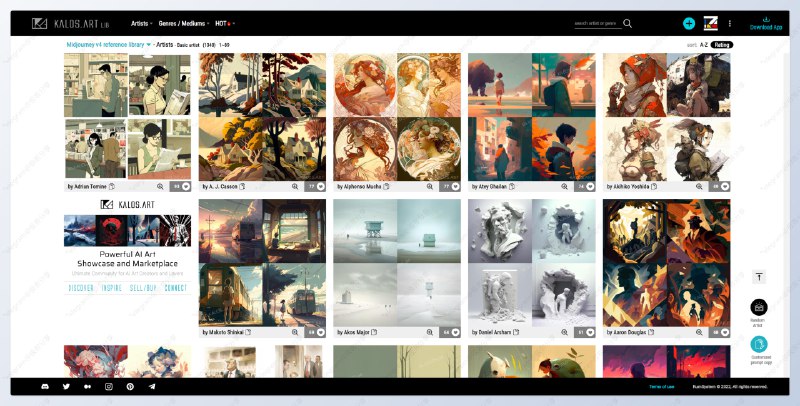Viewport: 800px width, 406px height.
Task: Click the search artist or genre field
Action: pos(597,23)
